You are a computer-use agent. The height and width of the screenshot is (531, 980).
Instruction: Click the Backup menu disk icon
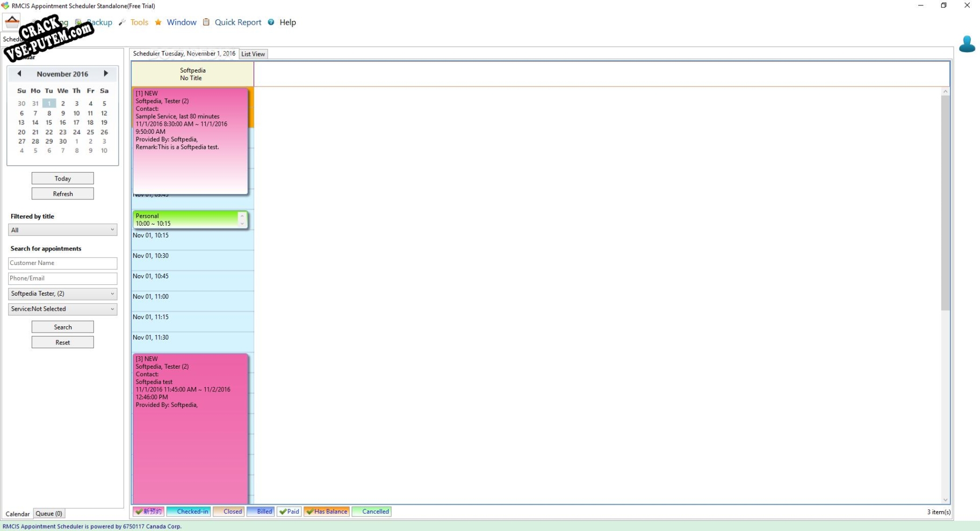78,23
